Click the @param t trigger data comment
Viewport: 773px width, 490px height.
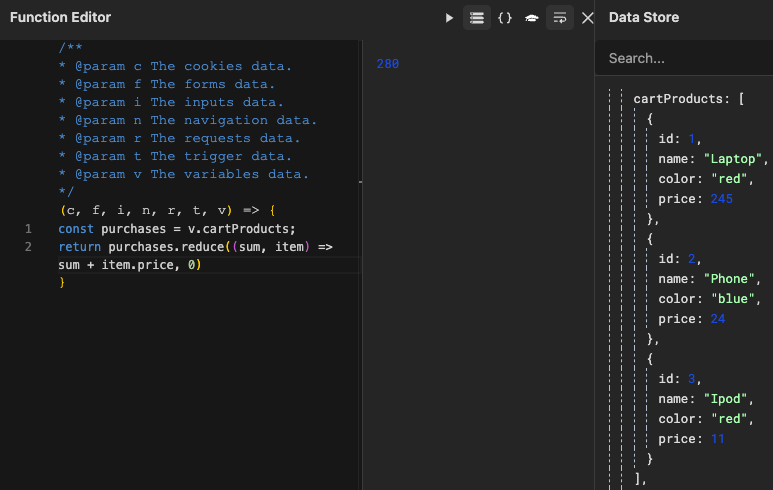click(x=175, y=156)
